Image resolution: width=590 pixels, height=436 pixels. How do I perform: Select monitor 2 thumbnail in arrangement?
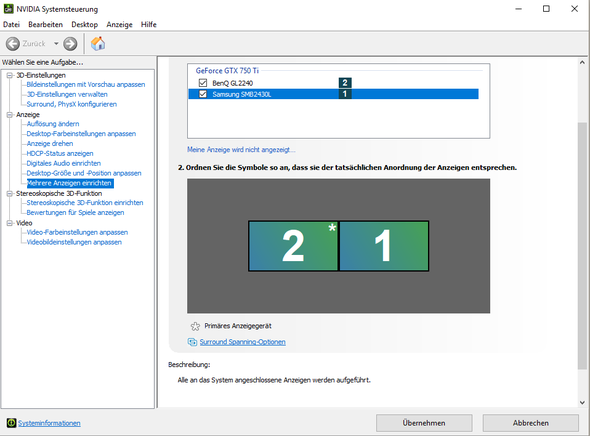point(293,246)
